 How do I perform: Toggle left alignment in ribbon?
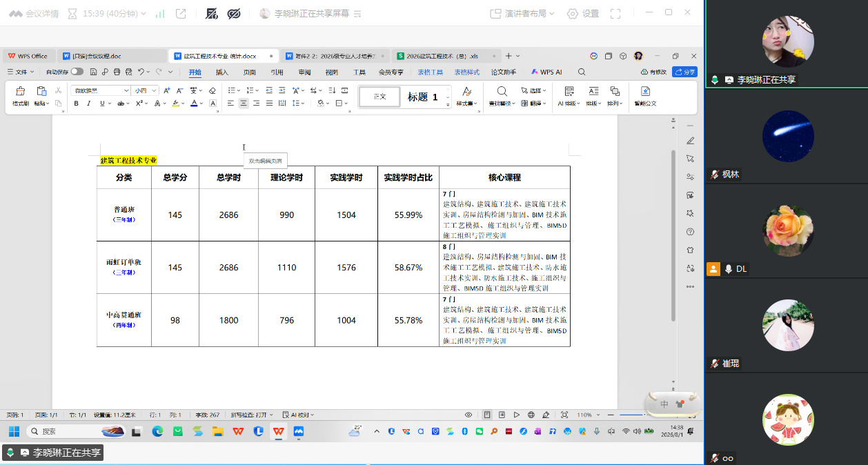pyautogui.click(x=231, y=103)
